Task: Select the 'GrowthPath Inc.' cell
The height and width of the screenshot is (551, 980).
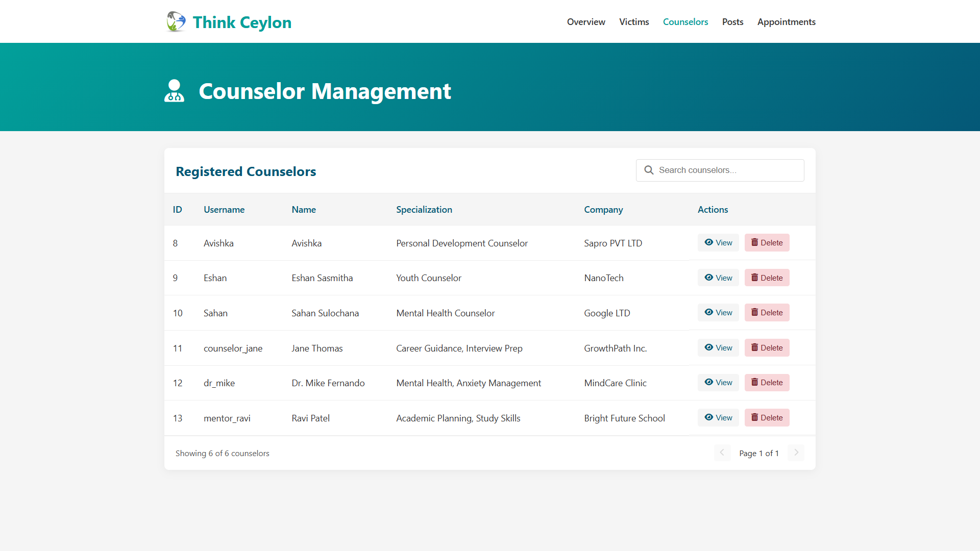Action: click(616, 348)
